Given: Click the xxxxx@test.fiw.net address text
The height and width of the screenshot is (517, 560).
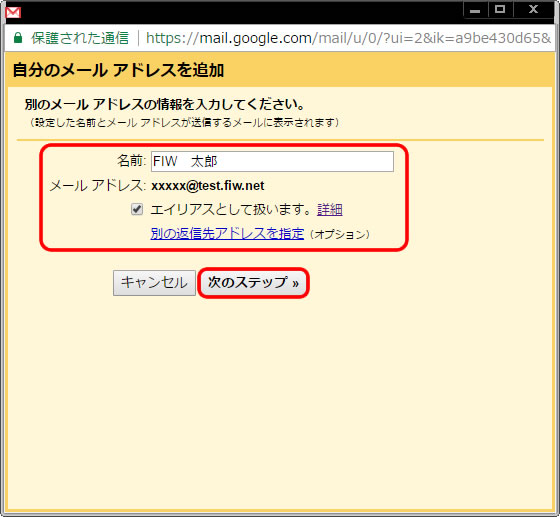Looking at the screenshot, I should [x=208, y=186].
